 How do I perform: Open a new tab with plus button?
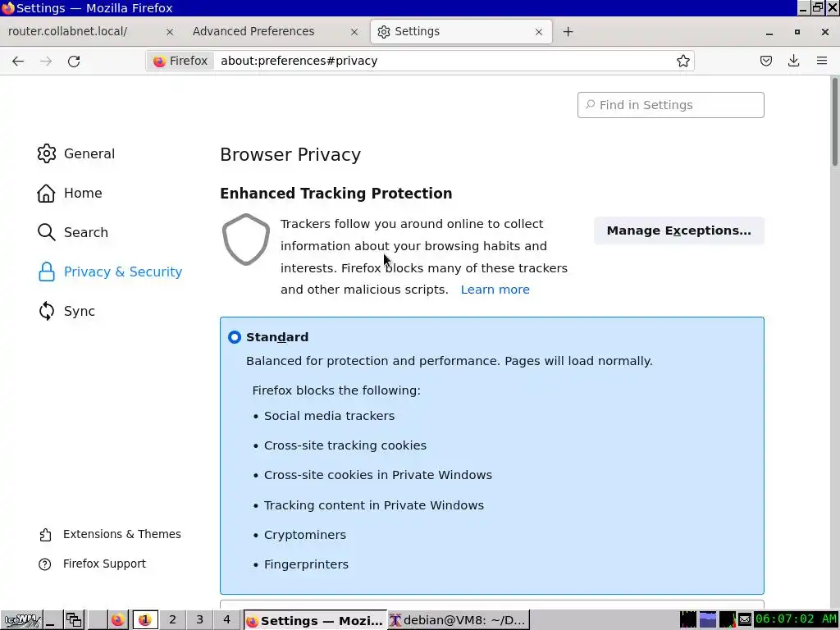click(x=568, y=32)
